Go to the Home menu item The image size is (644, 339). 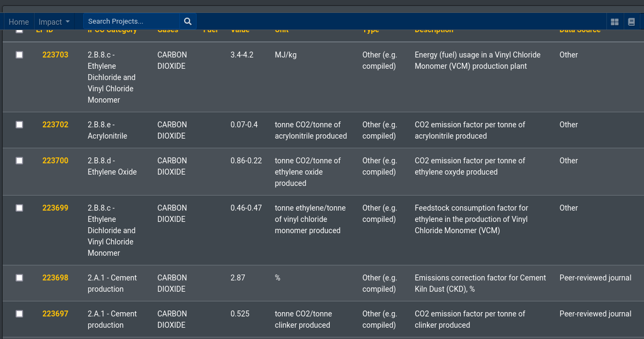[19, 21]
